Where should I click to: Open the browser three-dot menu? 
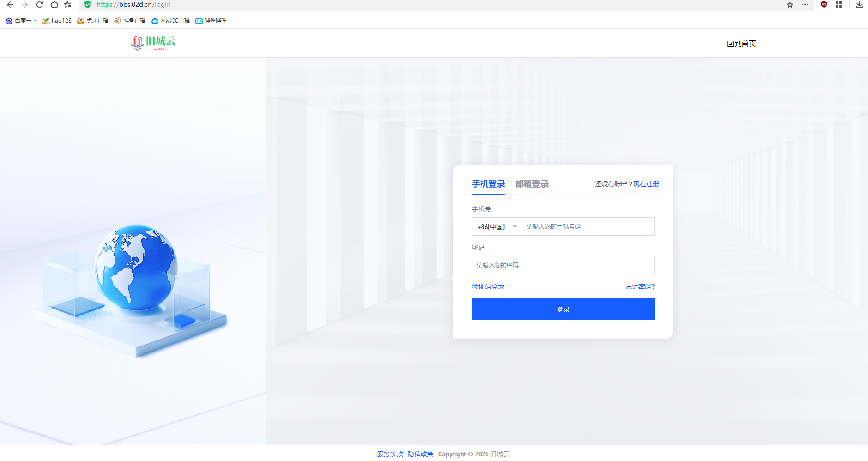tap(805, 5)
